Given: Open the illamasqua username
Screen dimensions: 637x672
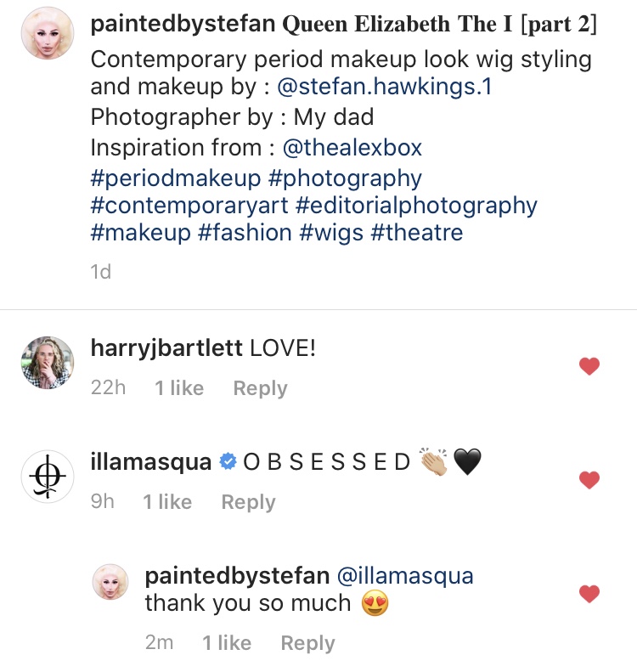Looking at the screenshot, I should [150, 461].
